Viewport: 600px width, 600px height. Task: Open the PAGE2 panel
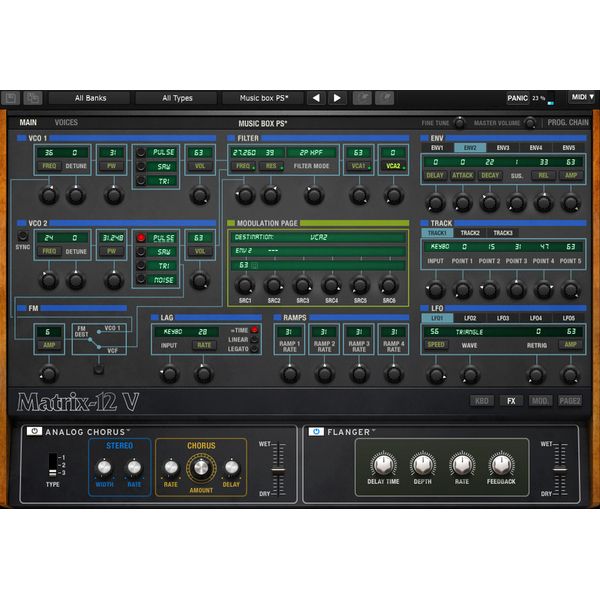(x=570, y=401)
